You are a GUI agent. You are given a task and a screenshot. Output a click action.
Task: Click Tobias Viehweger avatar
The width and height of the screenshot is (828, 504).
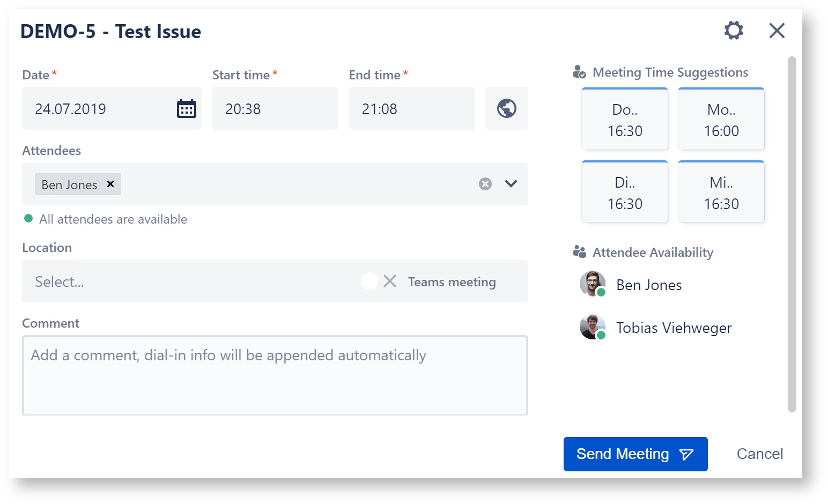(x=593, y=327)
